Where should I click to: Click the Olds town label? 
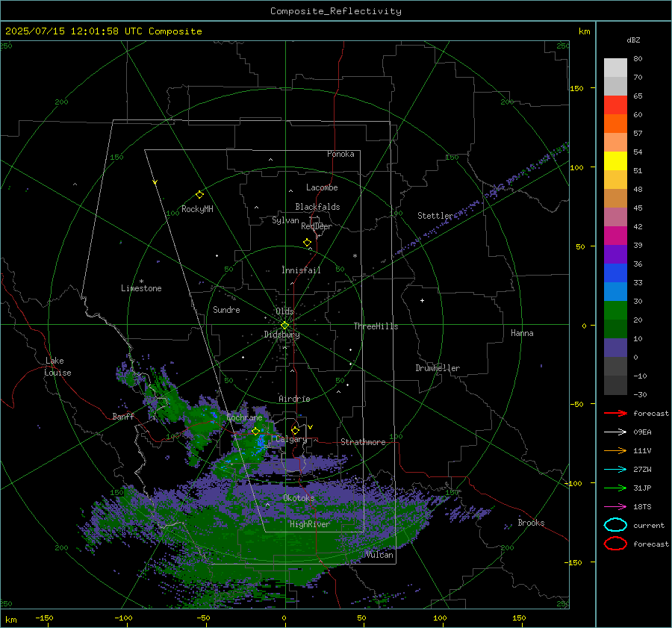tap(284, 311)
